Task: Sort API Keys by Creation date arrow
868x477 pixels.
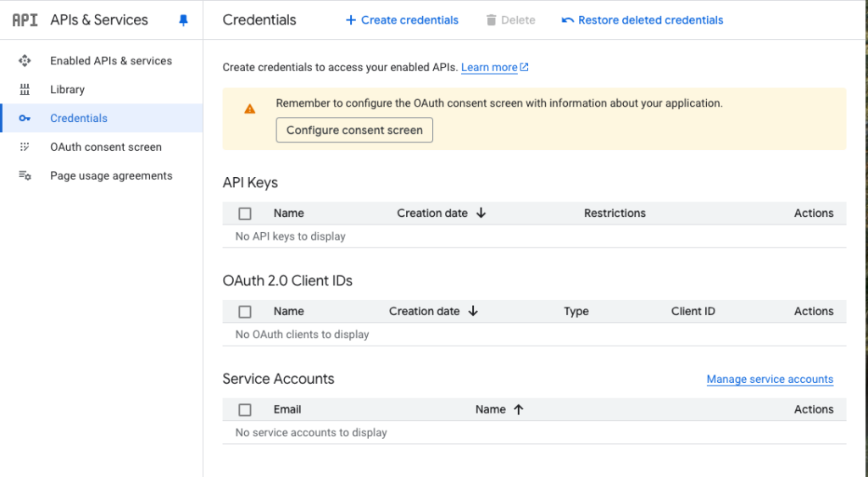Action: pyautogui.click(x=481, y=213)
